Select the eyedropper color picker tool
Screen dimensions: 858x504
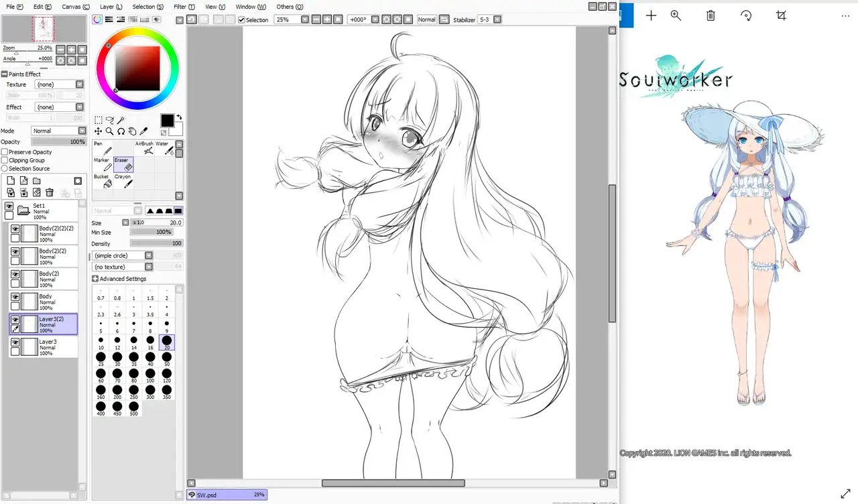click(143, 131)
